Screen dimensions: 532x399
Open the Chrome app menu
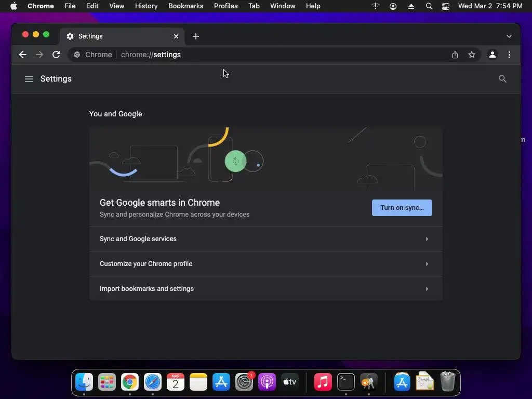pyautogui.click(x=41, y=6)
